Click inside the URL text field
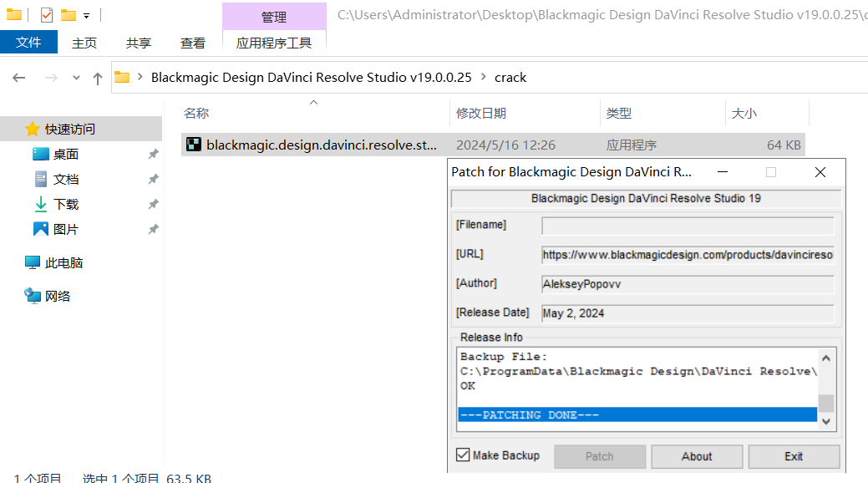The height and width of the screenshot is (483, 868). (x=685, y=254)
